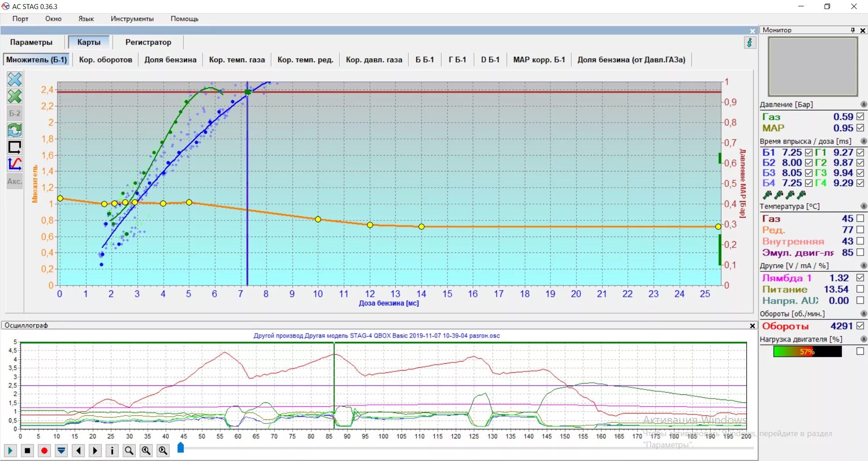The width and height of the screenshot is (868, 461).
Task: Click the black square with arrow icon
Action: pos(14,147)
